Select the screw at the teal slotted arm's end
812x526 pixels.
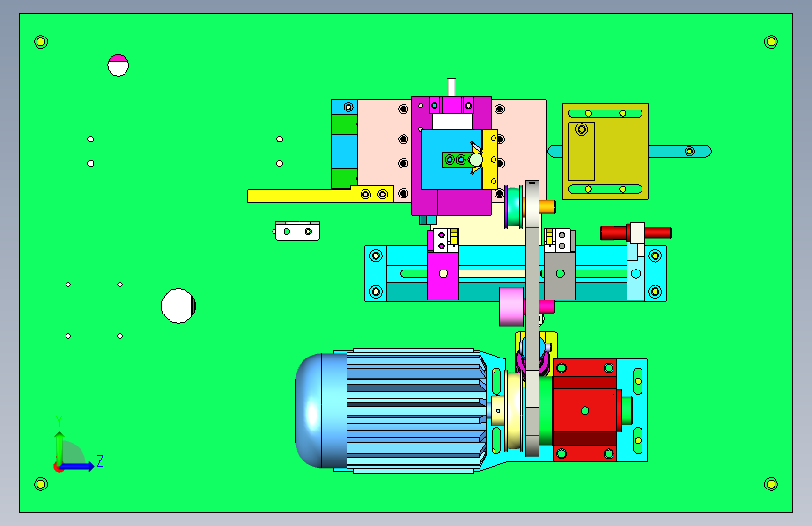point(689,152)
